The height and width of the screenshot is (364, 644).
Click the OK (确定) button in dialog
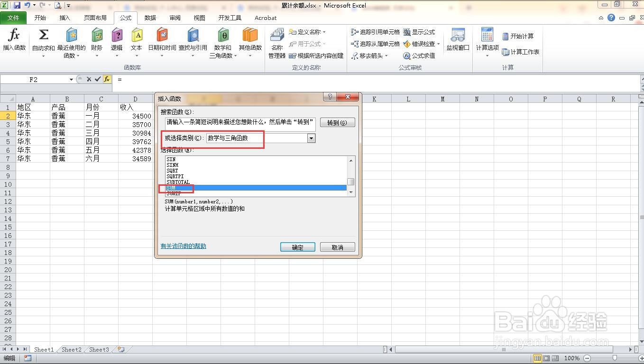click(298, 247)
